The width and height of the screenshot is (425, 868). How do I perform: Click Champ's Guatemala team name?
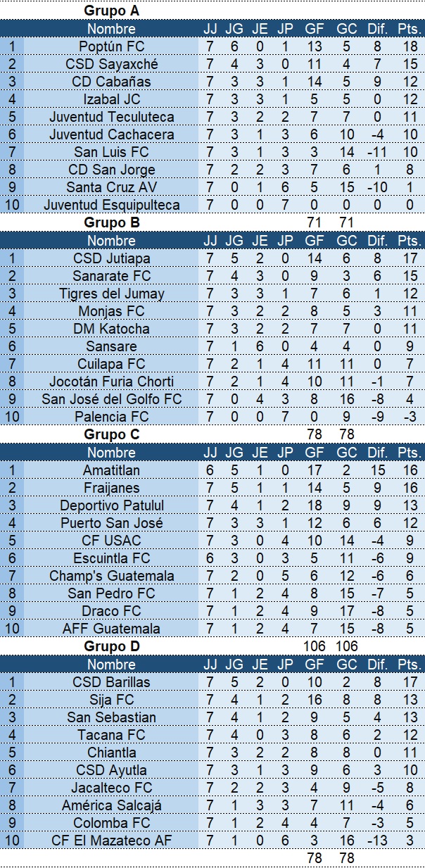(111, 576)
